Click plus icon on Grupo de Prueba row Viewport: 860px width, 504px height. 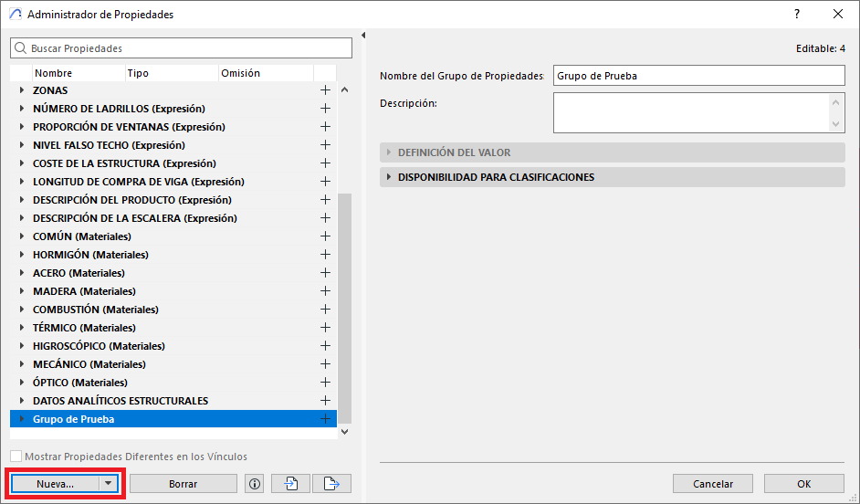[325, 419]
